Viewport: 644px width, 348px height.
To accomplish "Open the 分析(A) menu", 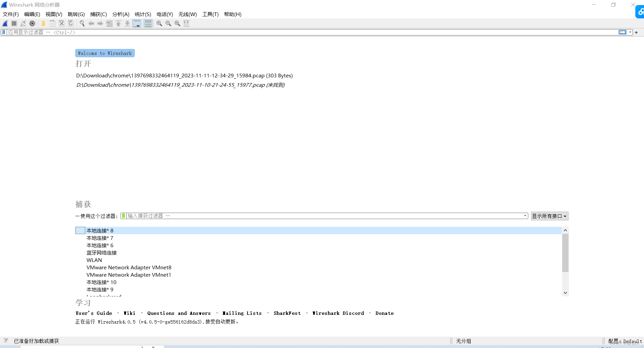I will 121,14.
